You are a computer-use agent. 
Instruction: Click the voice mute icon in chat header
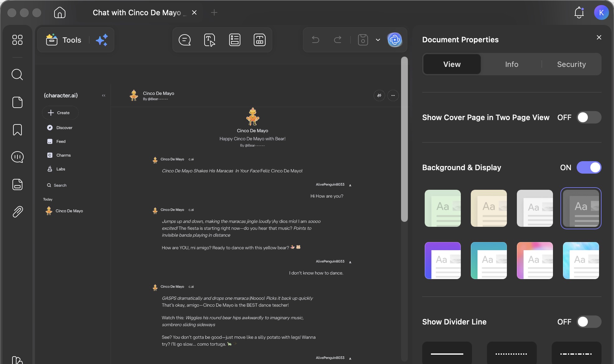[379, 96]
